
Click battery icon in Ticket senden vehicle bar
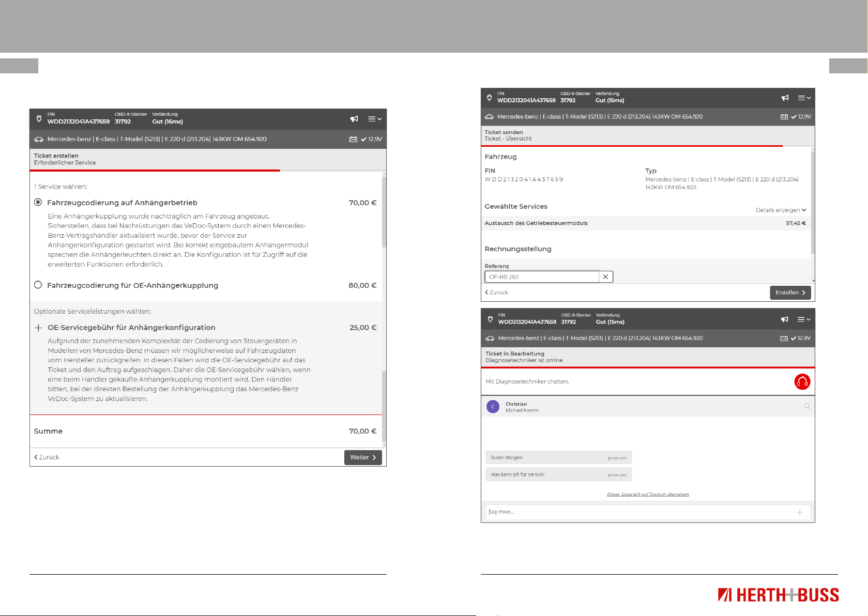[x=784, y=117]
